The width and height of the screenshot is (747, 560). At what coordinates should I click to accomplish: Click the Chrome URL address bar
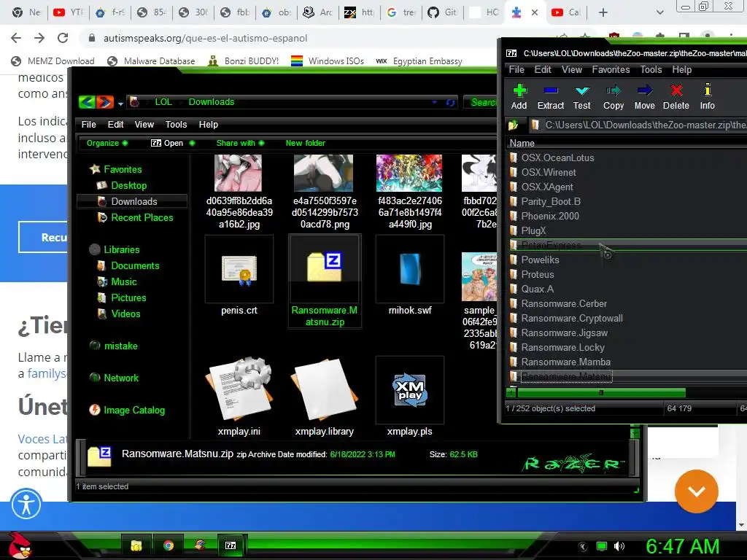point(205,38)
